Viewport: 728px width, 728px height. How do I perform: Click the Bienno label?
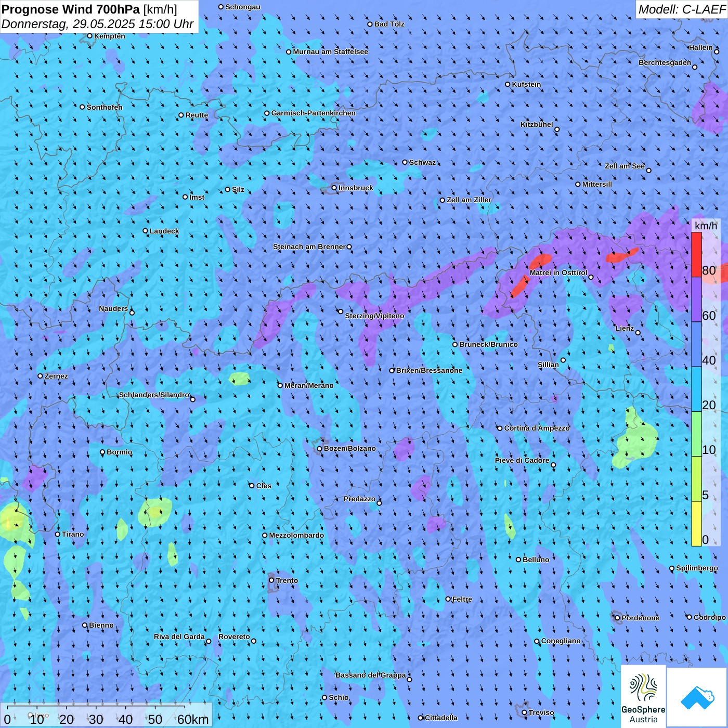(101, 625)
